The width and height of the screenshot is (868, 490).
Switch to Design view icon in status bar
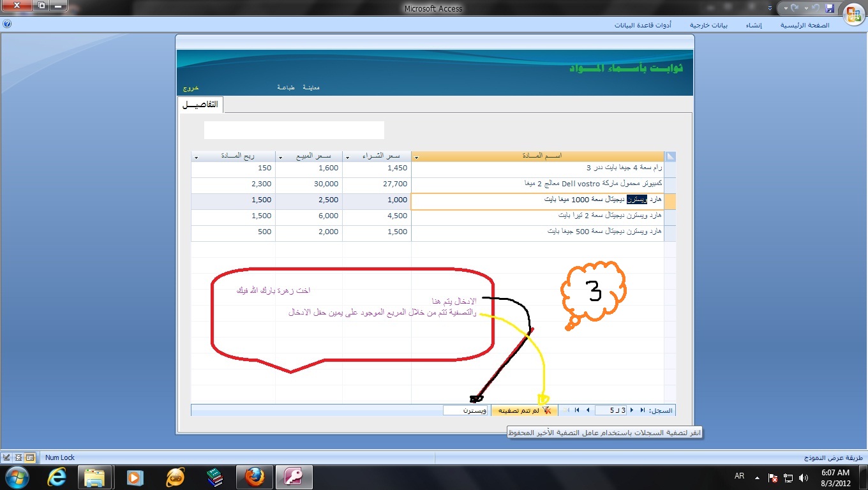6,457
